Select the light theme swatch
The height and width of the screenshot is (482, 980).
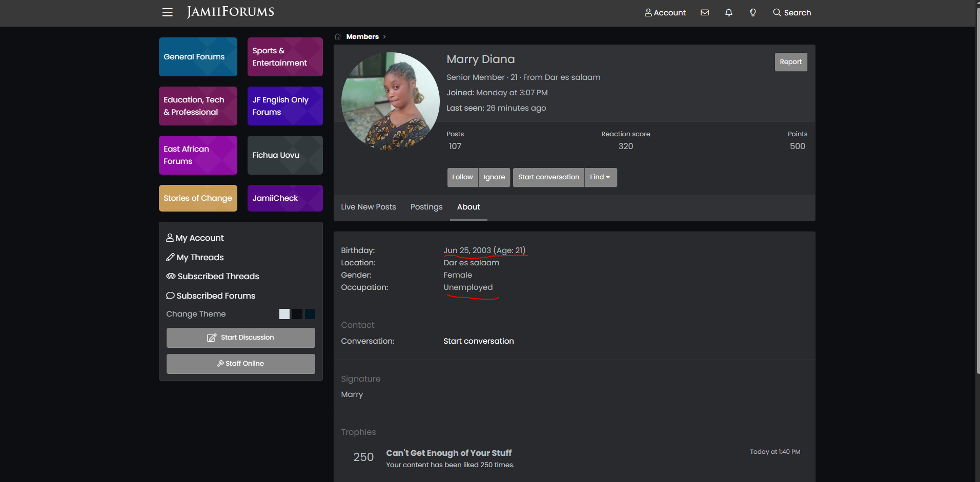coord(284,314)
